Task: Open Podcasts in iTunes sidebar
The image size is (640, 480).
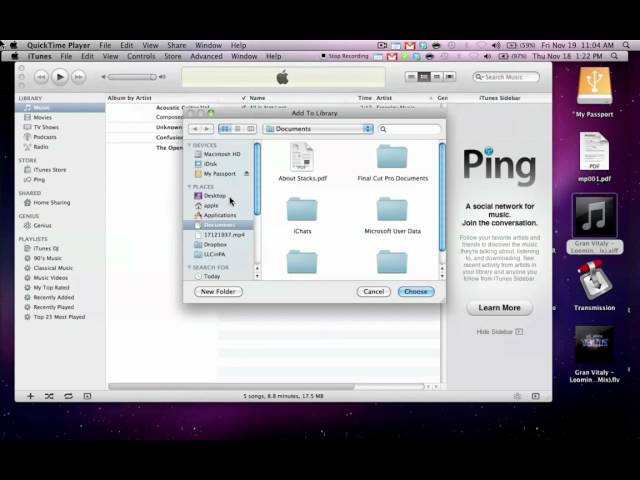Action: [x=45, y=137]
